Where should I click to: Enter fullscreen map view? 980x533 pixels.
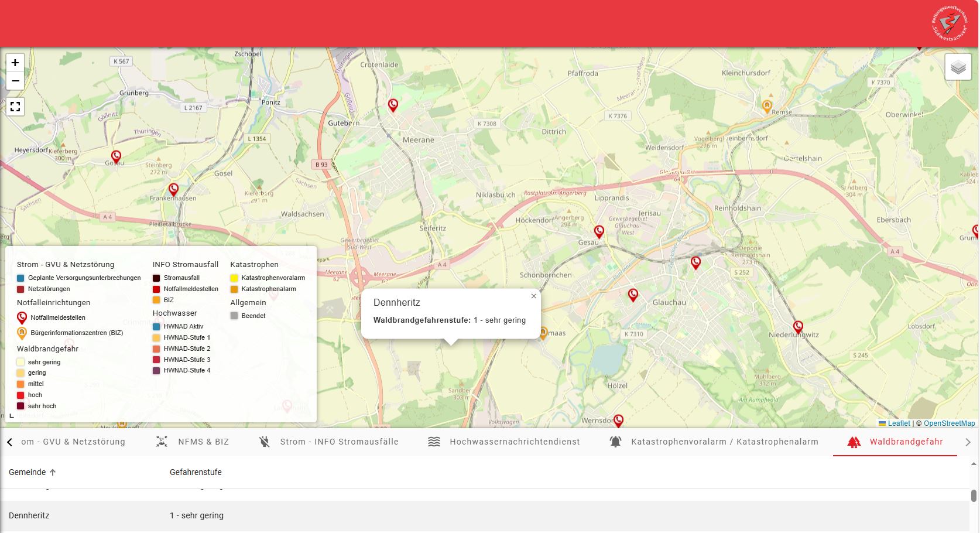coord(15,107)
